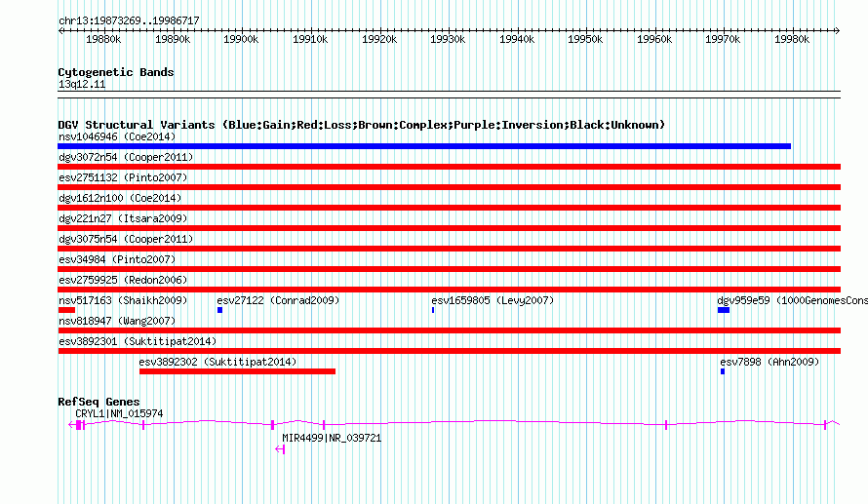Click the ruler's right end arrow
The height and width of the screenshot is (504, 868).
(x=838, y=31)
